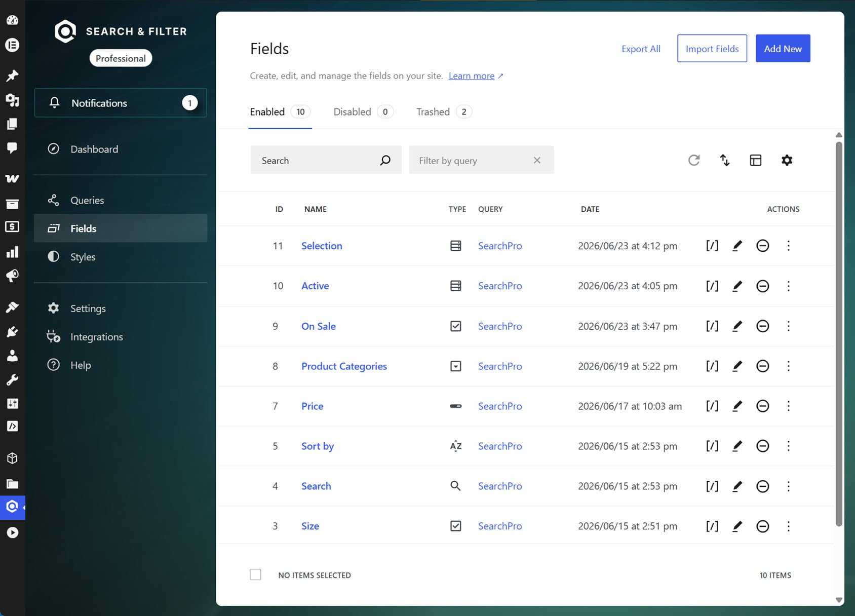Open more options for Product Categories row

click(788, 366)
